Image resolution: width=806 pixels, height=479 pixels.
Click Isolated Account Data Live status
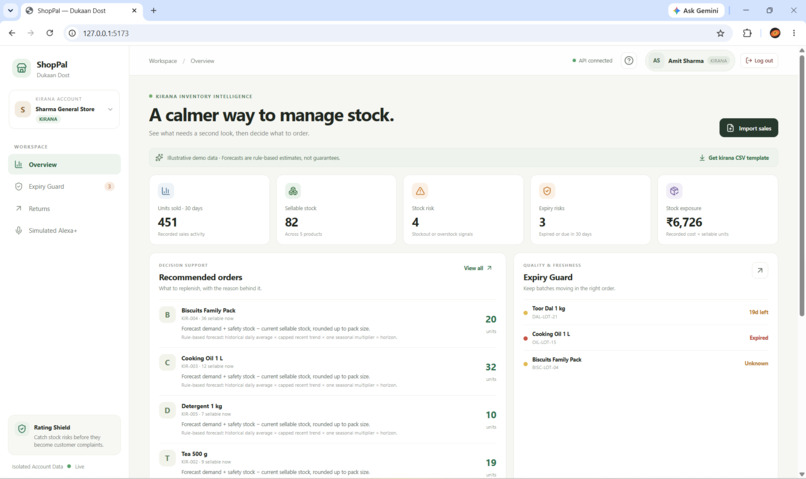[48, 467]
